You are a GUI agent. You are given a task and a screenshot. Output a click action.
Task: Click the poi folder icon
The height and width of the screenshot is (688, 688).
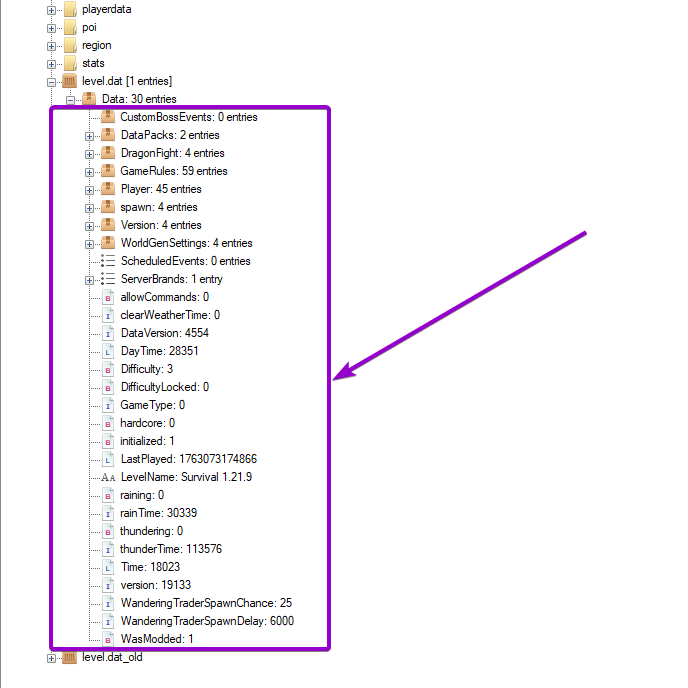[x=70, y=27]
